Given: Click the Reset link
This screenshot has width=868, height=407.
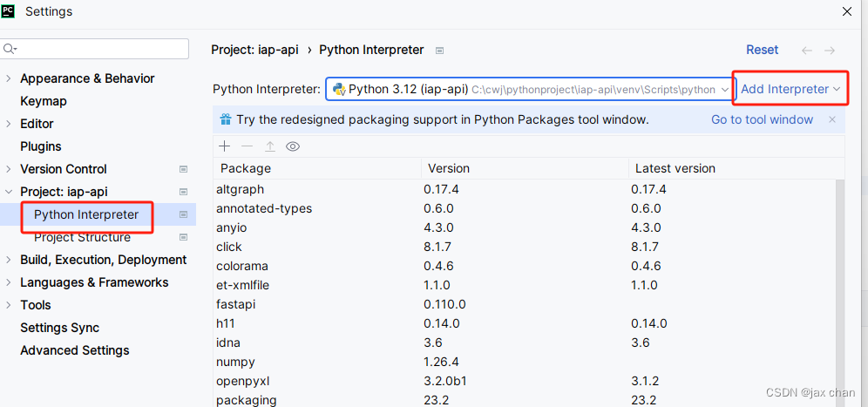Looking at the screenshot, I should 763,51.
